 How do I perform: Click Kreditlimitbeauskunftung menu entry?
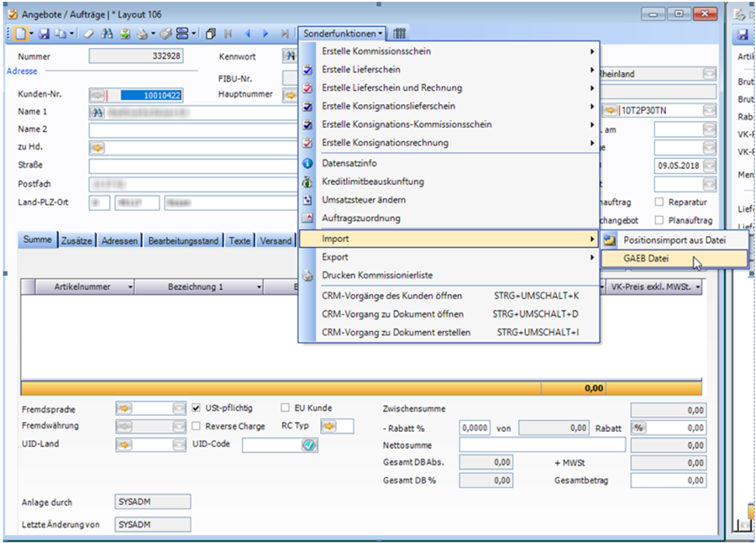(x=372, y=182)
